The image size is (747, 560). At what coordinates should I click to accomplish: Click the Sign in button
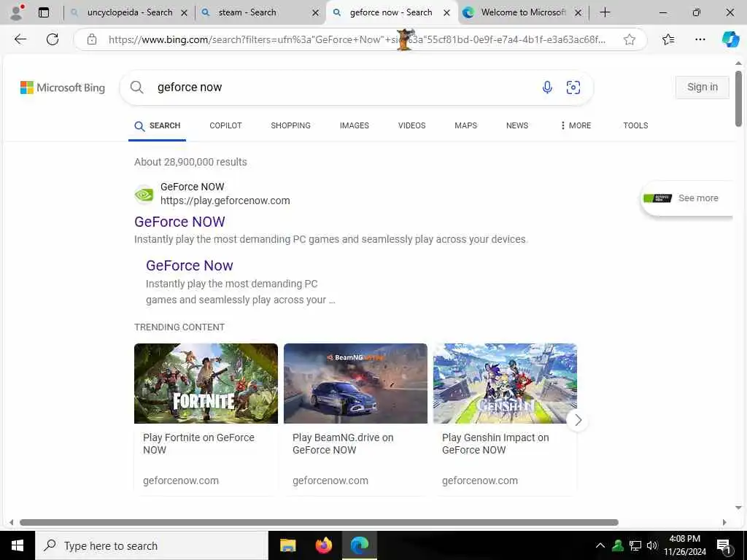pyautogui.click(x=703, y=87)
